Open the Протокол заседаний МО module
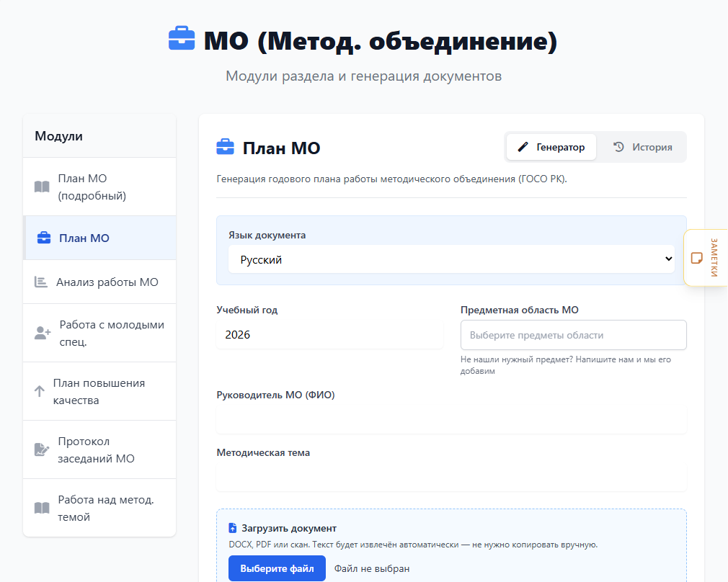 click(x=99, y=449)
